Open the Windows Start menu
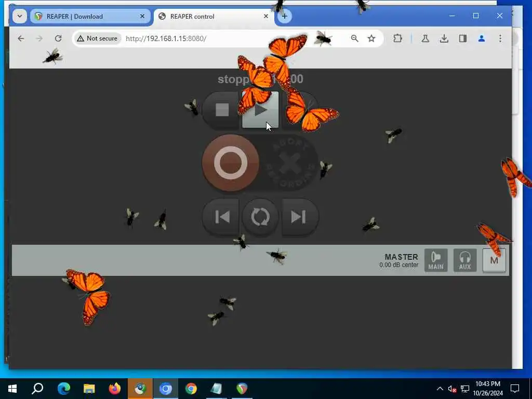 (x=12, y=389)
